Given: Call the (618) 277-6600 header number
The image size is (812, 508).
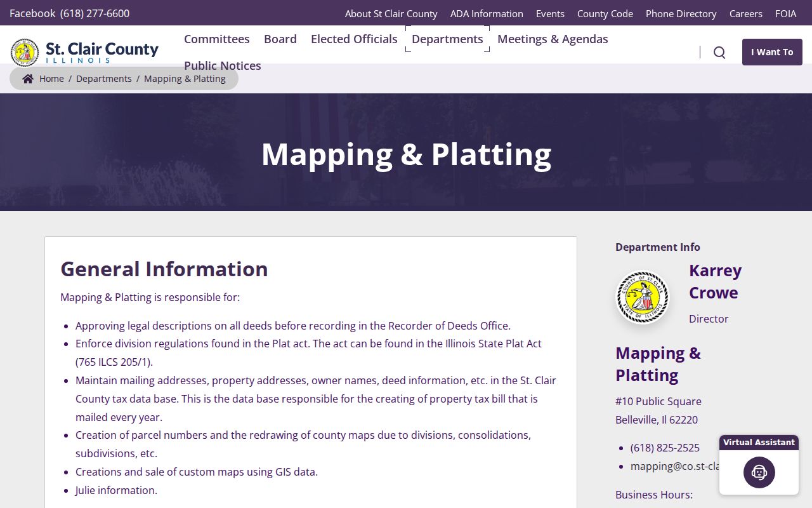Looking at the screenshot, I should tap(95, 13).
